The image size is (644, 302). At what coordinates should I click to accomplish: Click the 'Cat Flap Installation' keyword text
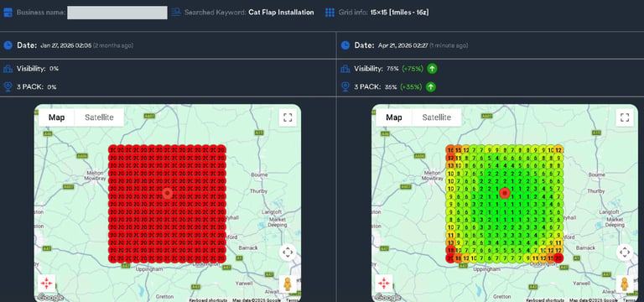pyautogui.click(x=281, y=13)
